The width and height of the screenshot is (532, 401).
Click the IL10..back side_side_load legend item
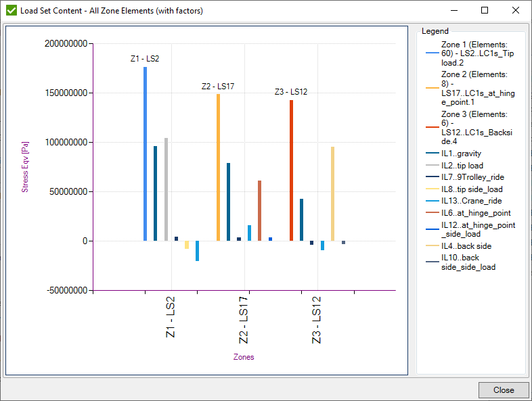coord(468,262)
